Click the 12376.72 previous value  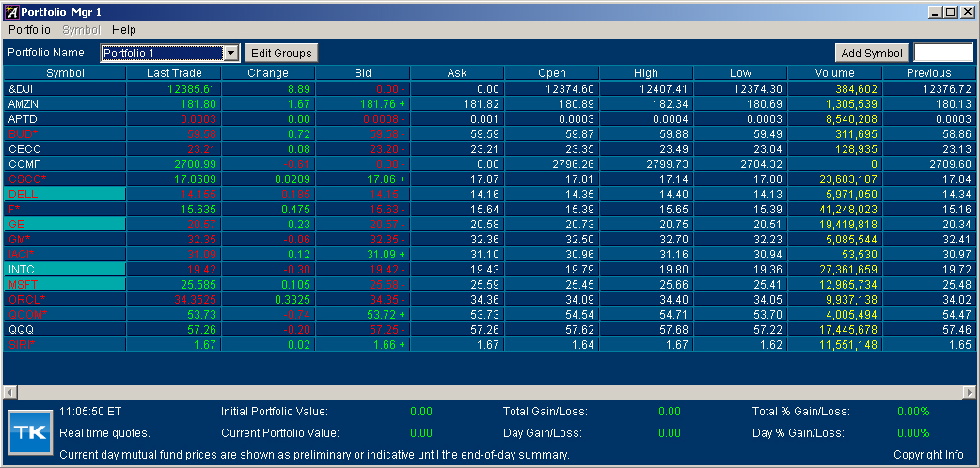tap(947, 88)
